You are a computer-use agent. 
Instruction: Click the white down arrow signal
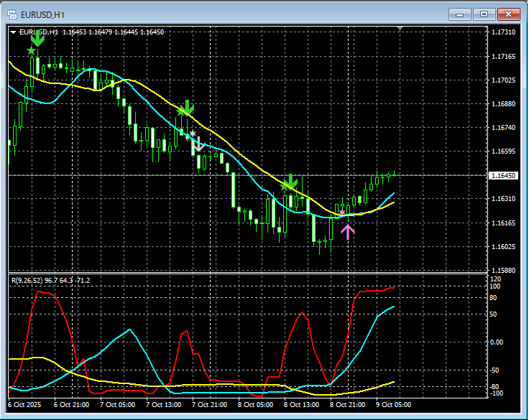click(x=199, y=144)
